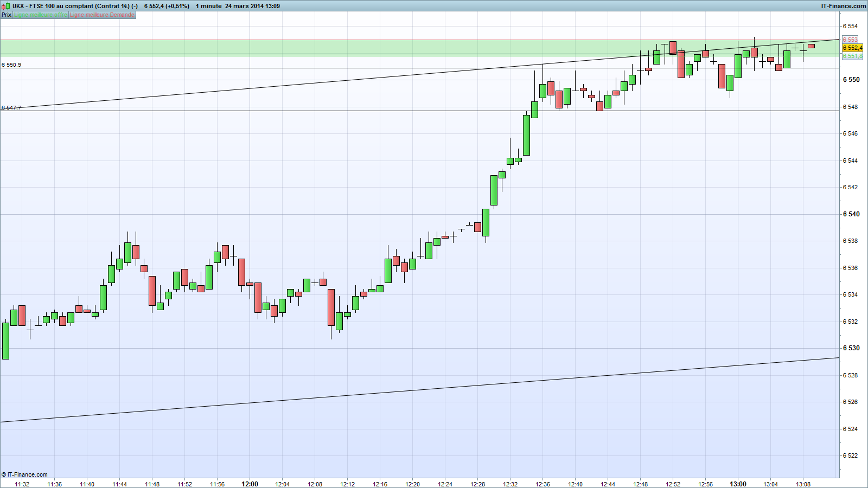
Task: Click the 11:32 label on time axis
Action: (22, 484)
